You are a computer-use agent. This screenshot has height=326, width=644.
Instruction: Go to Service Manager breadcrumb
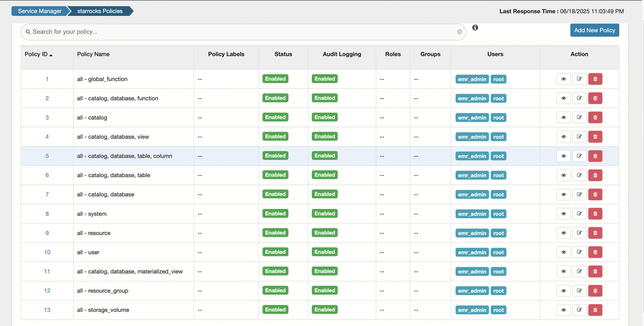(x=39, y=11)
